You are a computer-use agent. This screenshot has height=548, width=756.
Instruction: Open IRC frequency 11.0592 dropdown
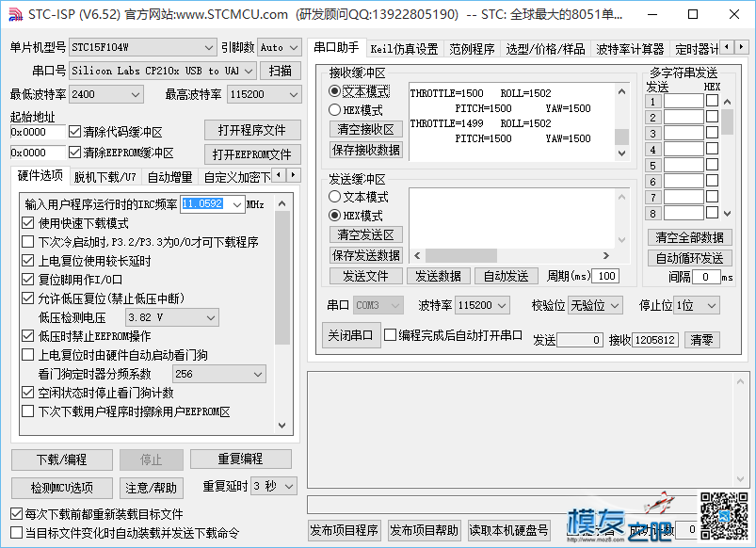coord(236,204)
